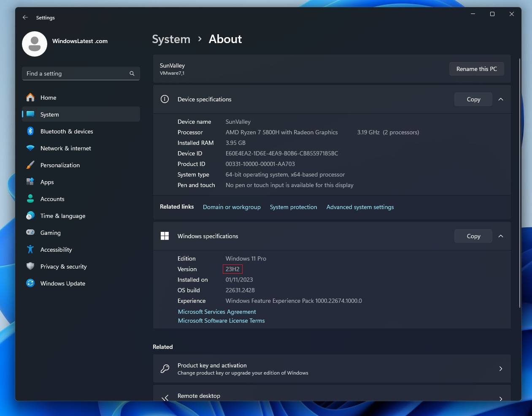Open Bluetooth & devices settings icon
Image resolution: width=532 pixels, height=416 pixels.
[x=30, y=131]
